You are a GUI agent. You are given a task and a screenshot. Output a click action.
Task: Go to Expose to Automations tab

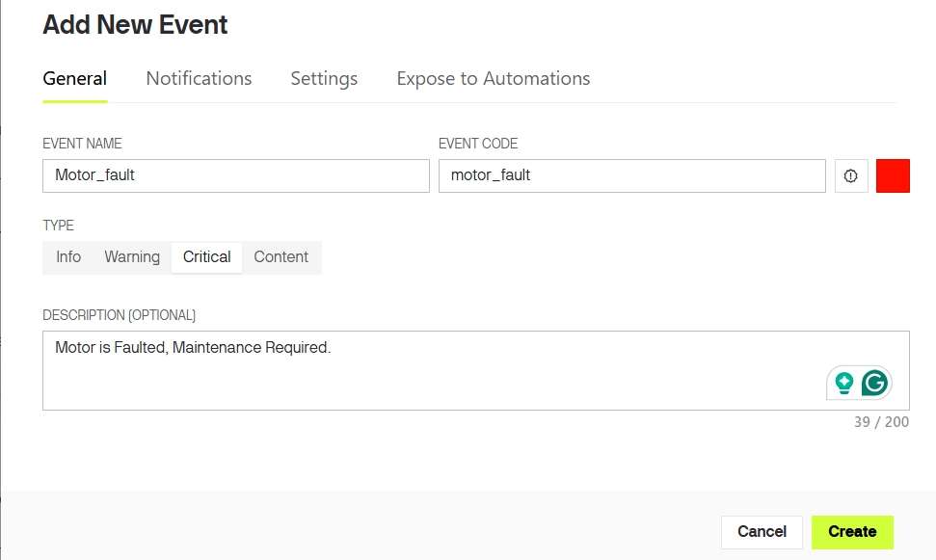(493, 79)
